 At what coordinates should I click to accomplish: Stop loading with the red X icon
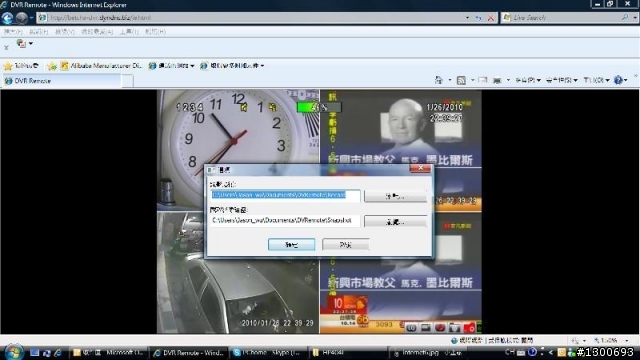tap(491, 18)
